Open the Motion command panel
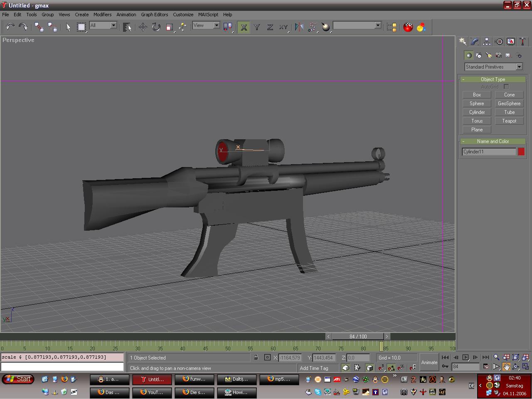The width and height of the screenshot is (532, 399). click(499, 42)
